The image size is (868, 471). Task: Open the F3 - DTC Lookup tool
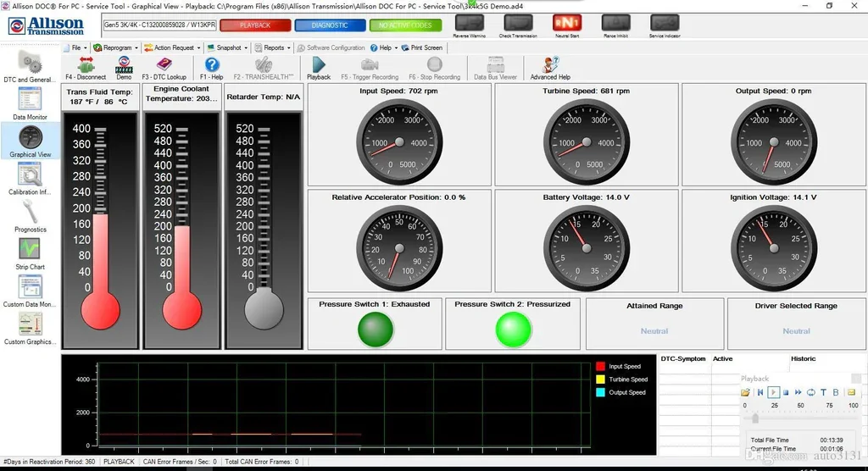pos(164,65)
